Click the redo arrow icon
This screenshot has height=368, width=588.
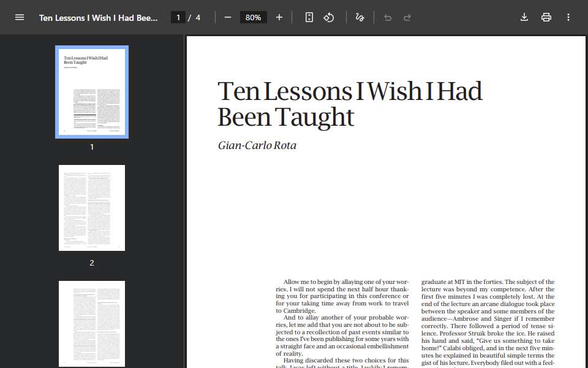[x=407, y=18]
